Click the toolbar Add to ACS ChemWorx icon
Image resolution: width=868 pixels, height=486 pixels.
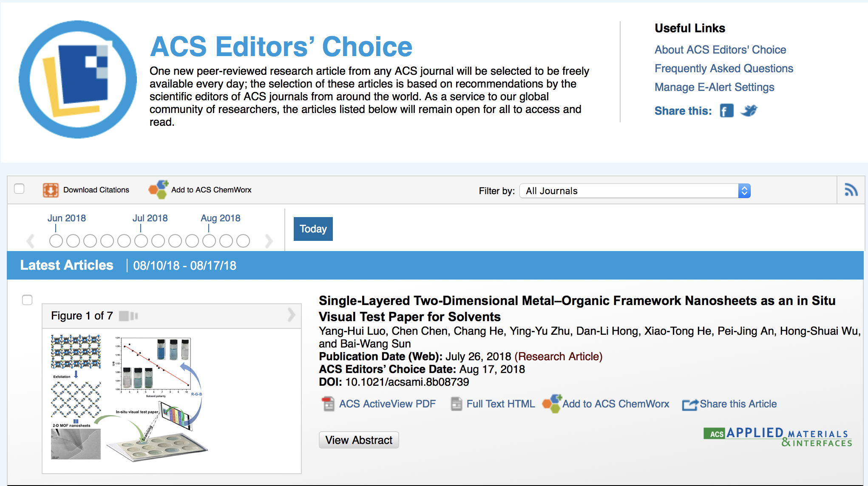[x=159, y=189]
